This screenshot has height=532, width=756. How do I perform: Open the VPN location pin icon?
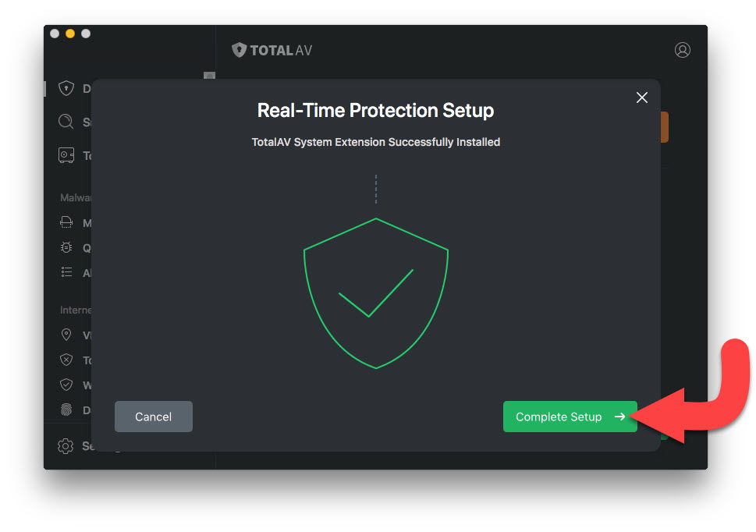[x=66, y=335]
